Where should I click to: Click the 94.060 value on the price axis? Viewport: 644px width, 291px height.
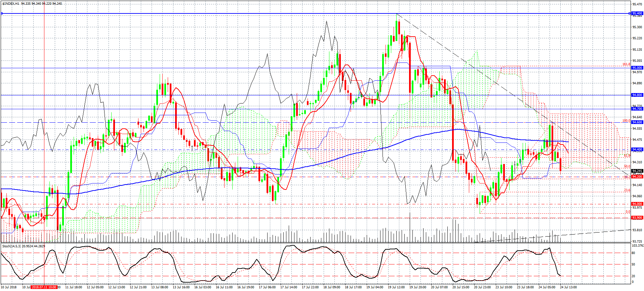tap(637, 196)
